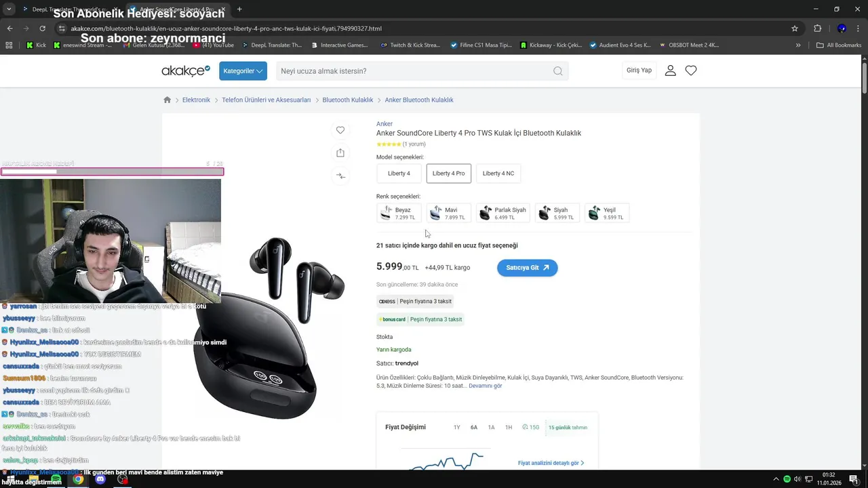Select the 6A price history range

pos(474,428)
